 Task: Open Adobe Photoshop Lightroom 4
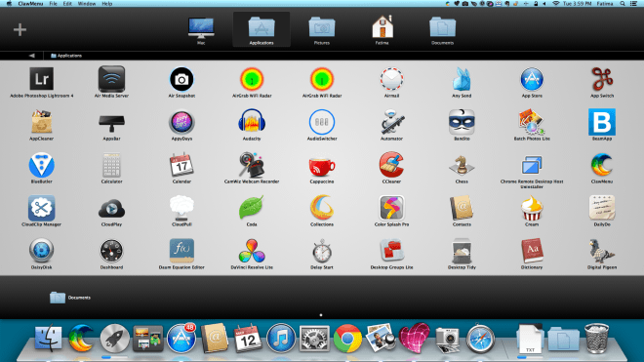coord(42,79)
